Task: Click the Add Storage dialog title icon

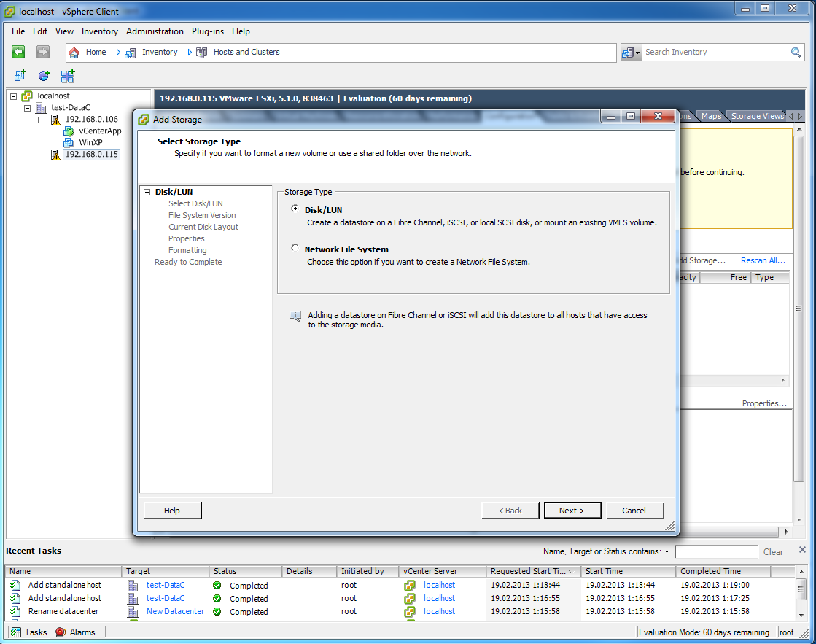Action: (x=144, y=120)
